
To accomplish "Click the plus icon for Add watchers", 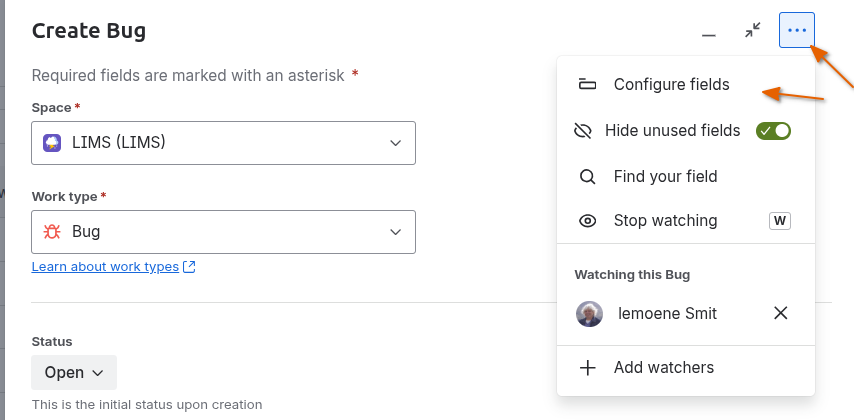I will click(x=587, y=368).
